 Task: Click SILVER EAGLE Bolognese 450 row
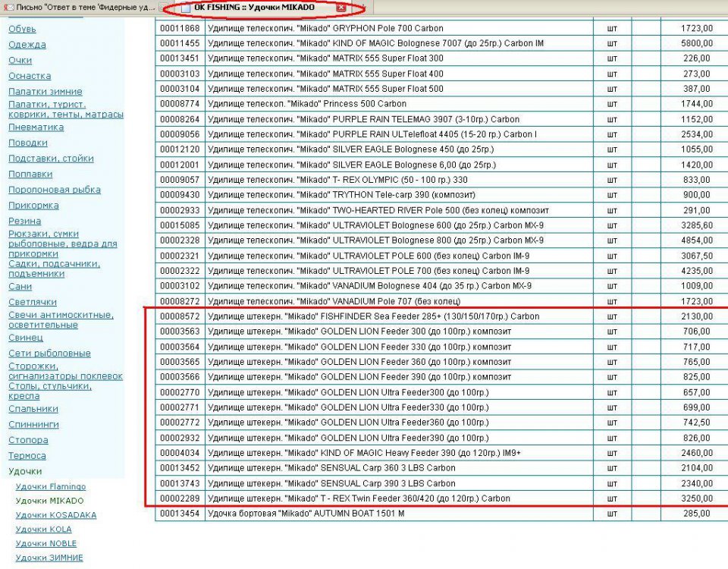click(x=441, y=149)
